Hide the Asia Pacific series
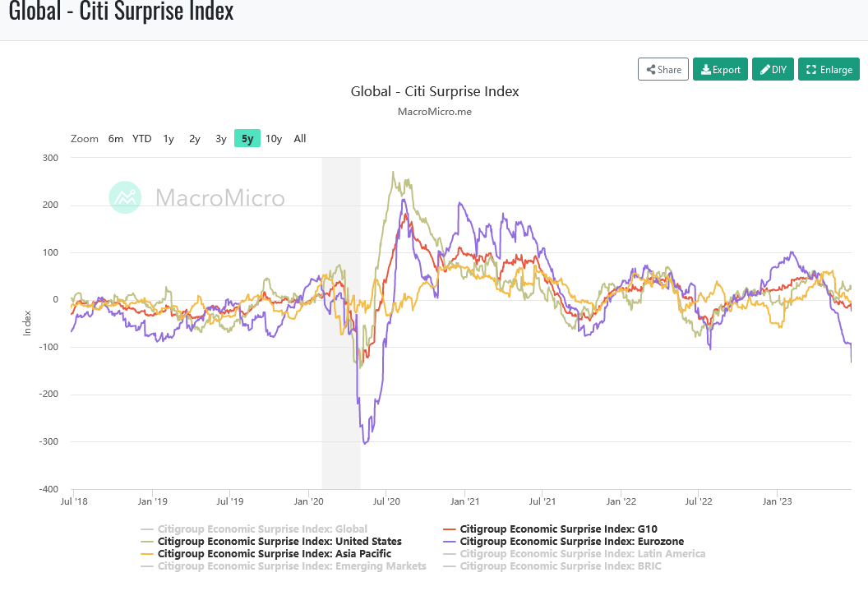Image resolution: width=868 pixels, height=591 pixels. [x=274, y=554]
